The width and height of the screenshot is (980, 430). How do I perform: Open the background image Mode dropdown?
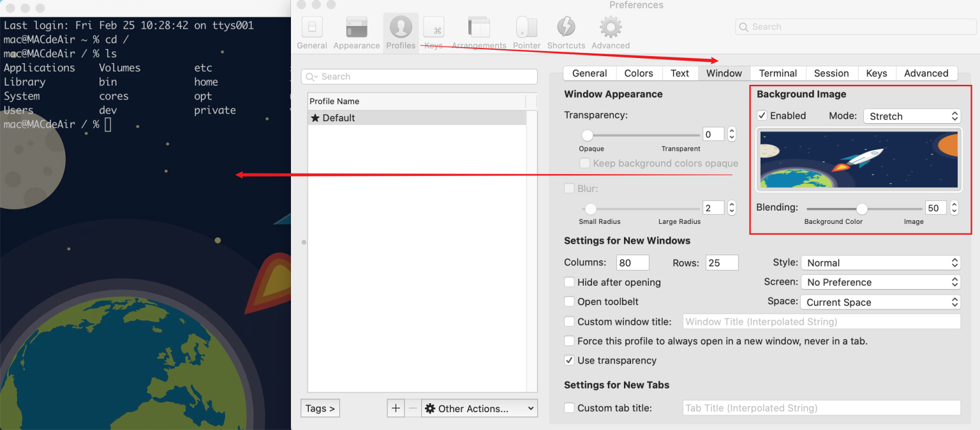coord(912,116)
